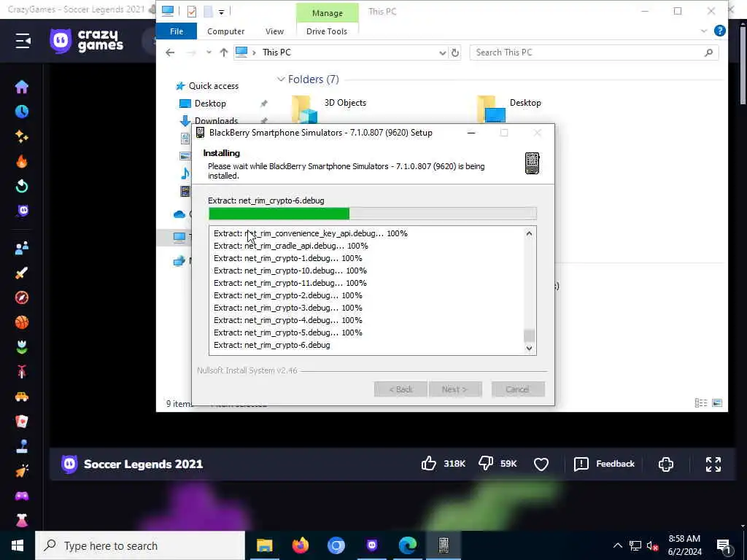This screenshot has height=560, width=747.
Task: Open the Drive Tools tab
Action: [327, 31]
